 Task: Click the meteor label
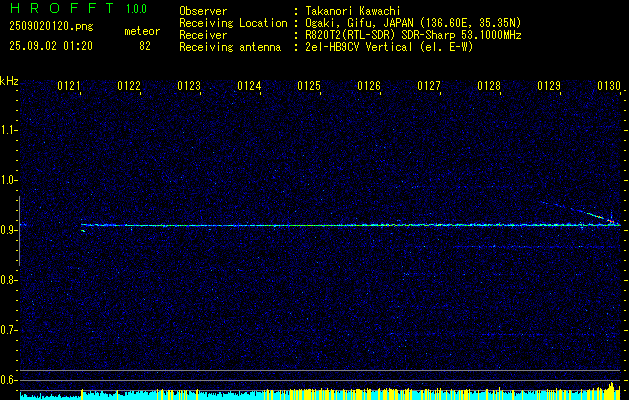(x=142, y=31)
